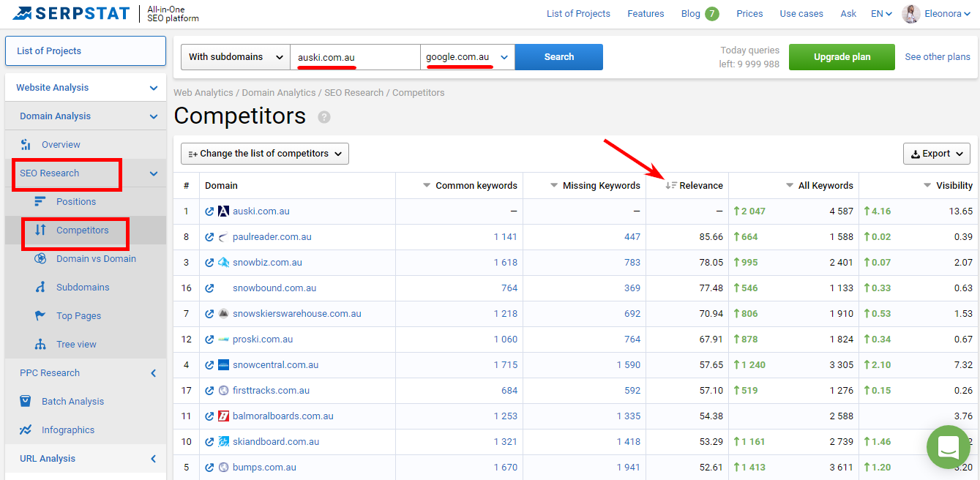This screenshot has width=980, height=480.
Task: Open the With subdomains dropdown
Action: point(236,57)
